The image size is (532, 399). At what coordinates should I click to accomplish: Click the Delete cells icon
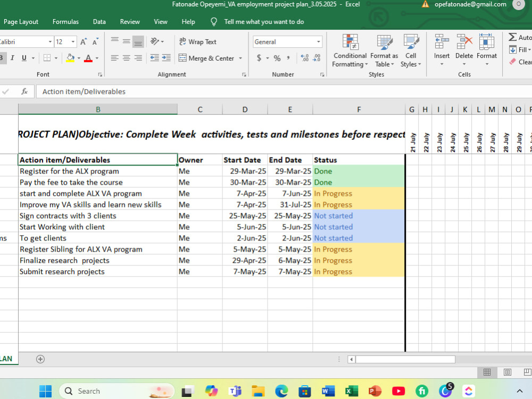[464, 42]
